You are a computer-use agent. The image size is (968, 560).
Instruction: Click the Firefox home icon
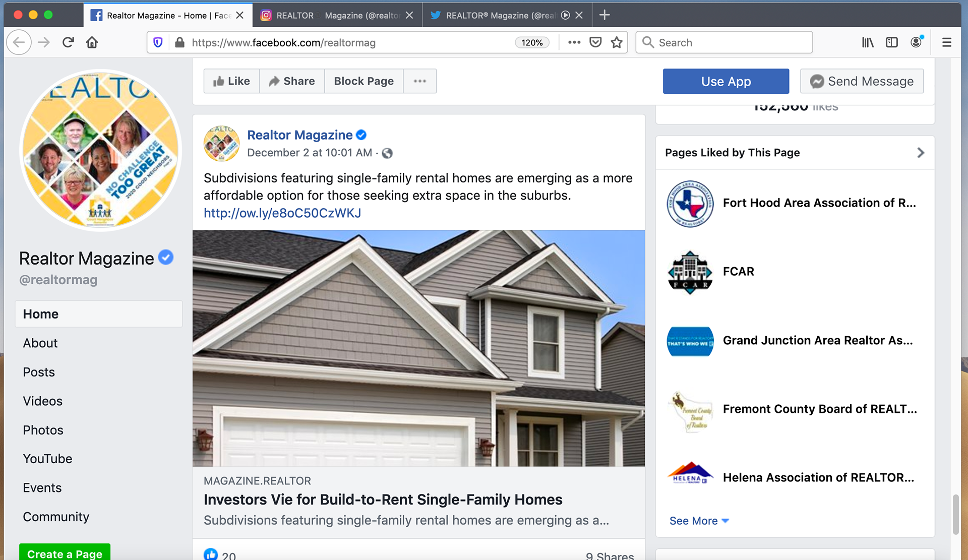(92, 42)
